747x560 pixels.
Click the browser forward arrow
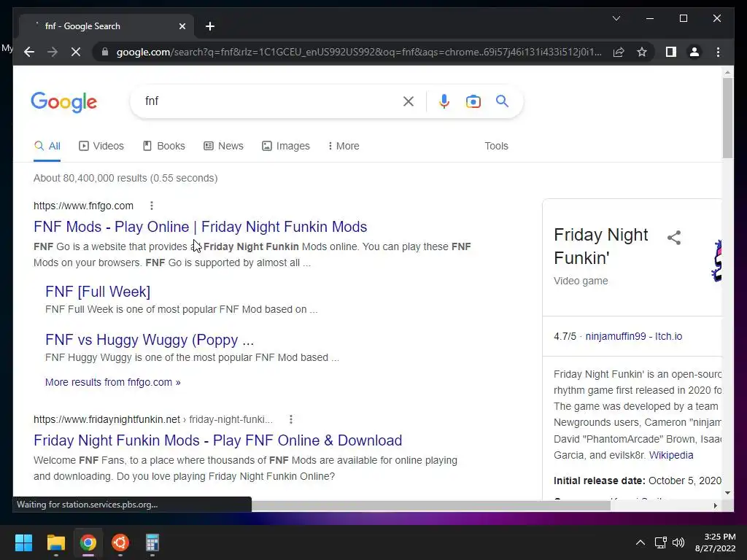tap(53, 52)
